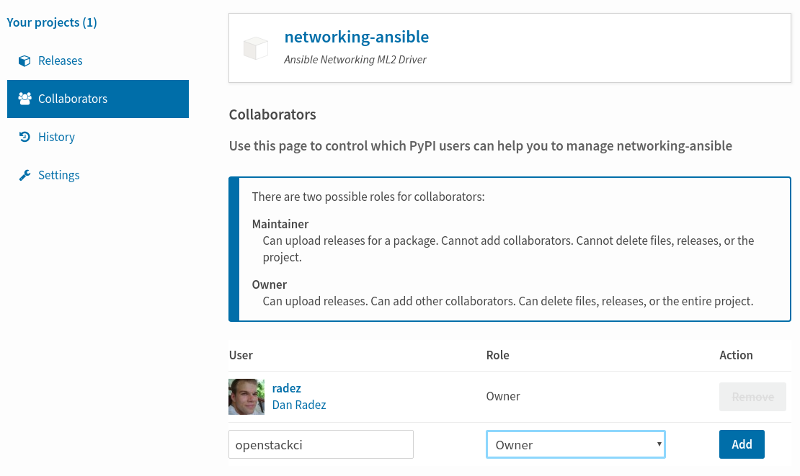Click the networking-ansible package box icon
This screenshot has width=800, height=476.
tap(255, 48)
